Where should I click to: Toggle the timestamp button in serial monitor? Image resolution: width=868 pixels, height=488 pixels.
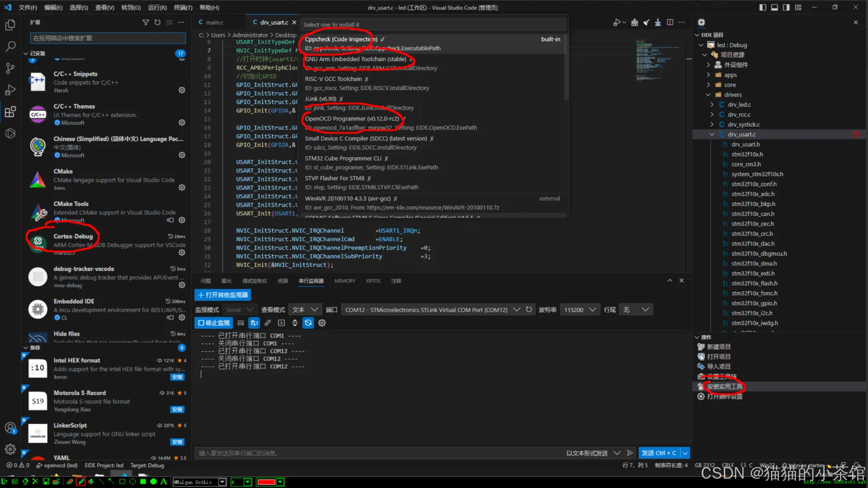tap(295, 323)
